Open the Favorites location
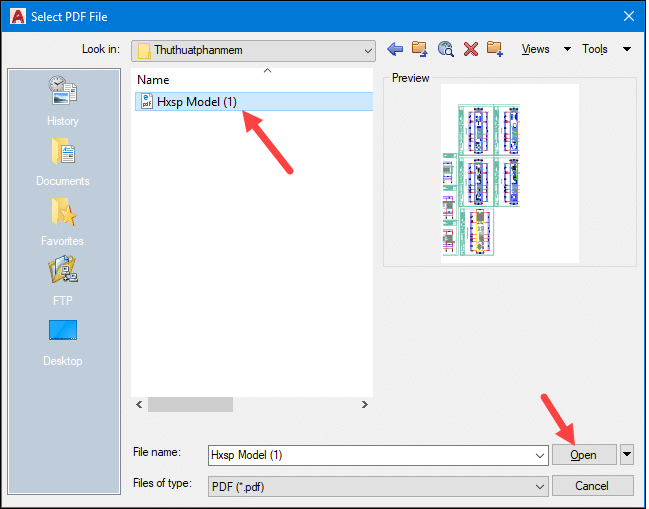 [x=62, y=220]
